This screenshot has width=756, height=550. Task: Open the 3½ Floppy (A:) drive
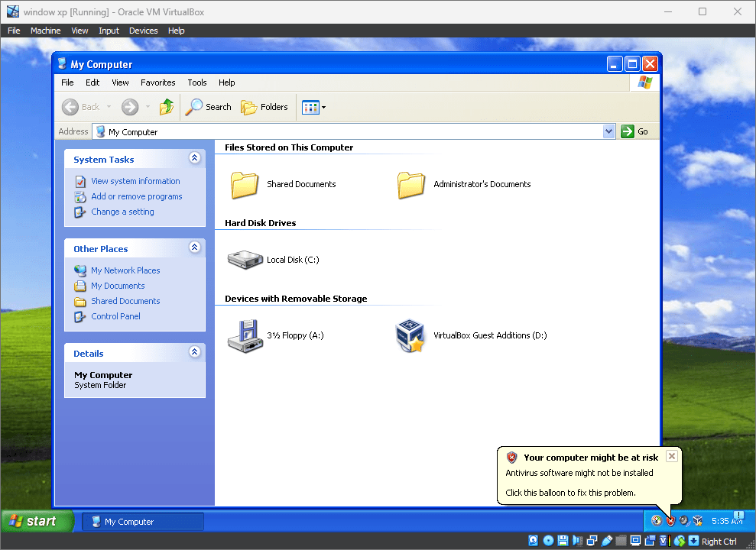pyautogui.click(x=245, y=335)
